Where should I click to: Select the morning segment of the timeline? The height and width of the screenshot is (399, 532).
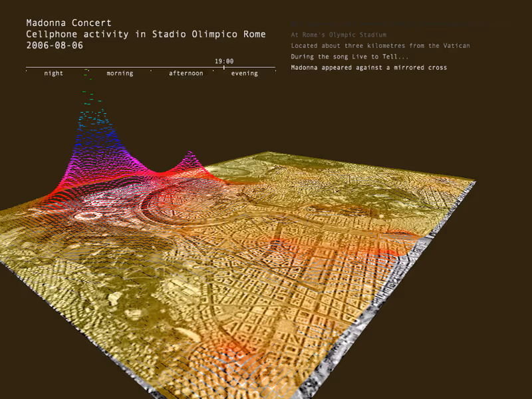pyautogui.click(x=120, y=73)
